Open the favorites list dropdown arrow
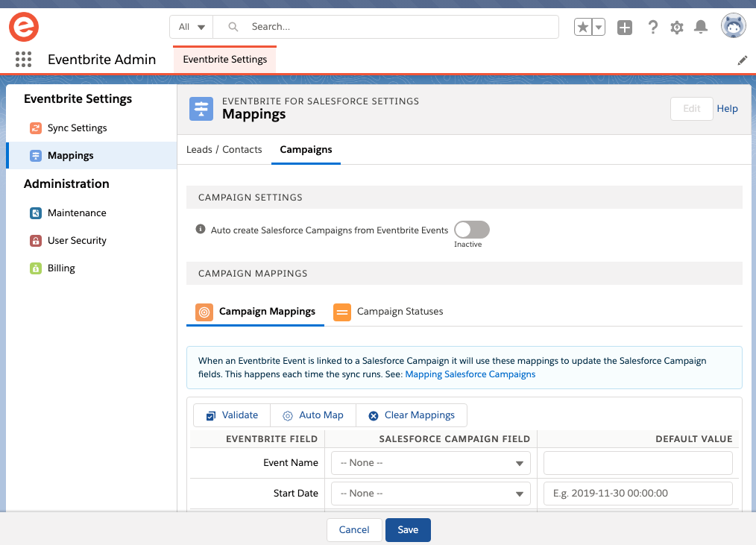The width and height of the screenshot is (756, 545). 599,27
